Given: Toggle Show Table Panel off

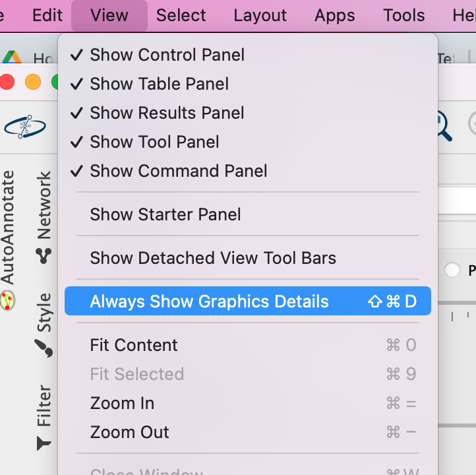Looking at the screenshot, I should click(x=160, y=84).
